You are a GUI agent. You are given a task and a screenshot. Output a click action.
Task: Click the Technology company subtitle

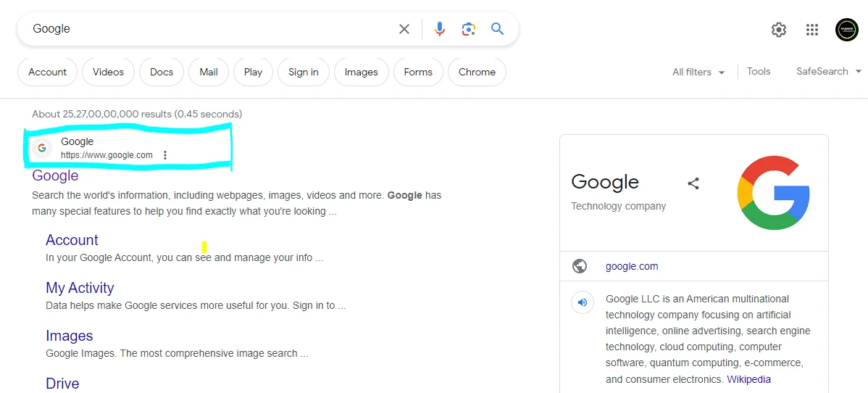618,206
